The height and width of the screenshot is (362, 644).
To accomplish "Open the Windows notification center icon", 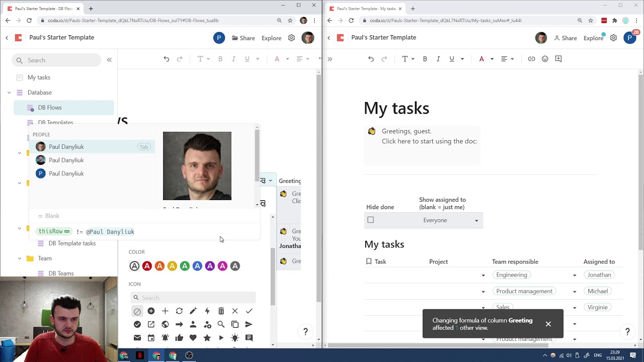I will click(x=633, y=355).
